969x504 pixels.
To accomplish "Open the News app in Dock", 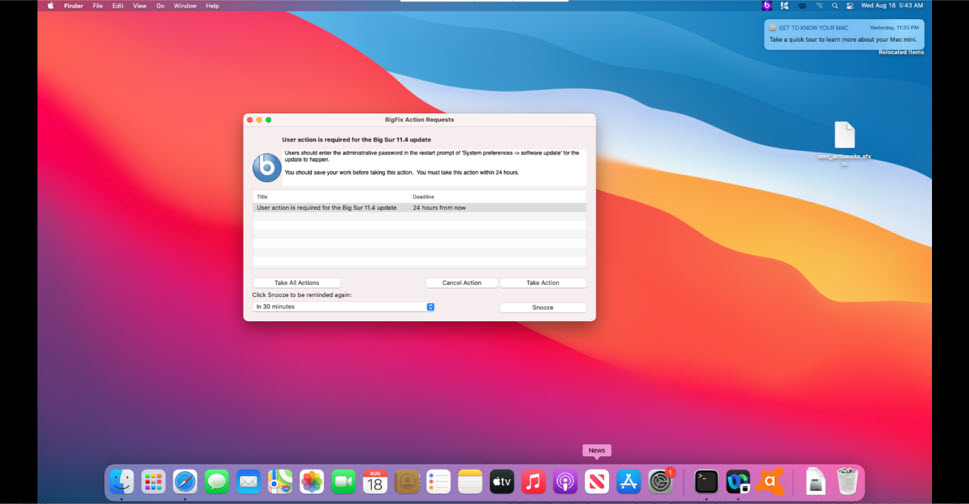I will [597, 482].
